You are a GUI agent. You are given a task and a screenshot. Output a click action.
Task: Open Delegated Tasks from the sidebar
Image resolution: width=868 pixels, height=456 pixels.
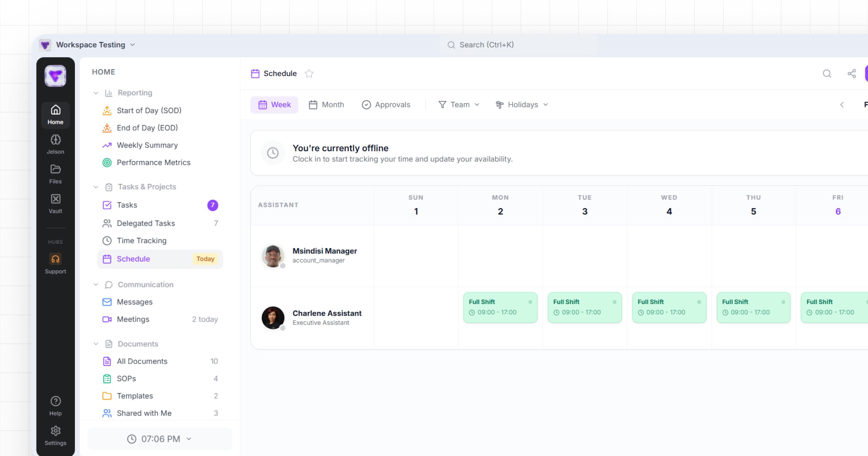tap(146, 223)
